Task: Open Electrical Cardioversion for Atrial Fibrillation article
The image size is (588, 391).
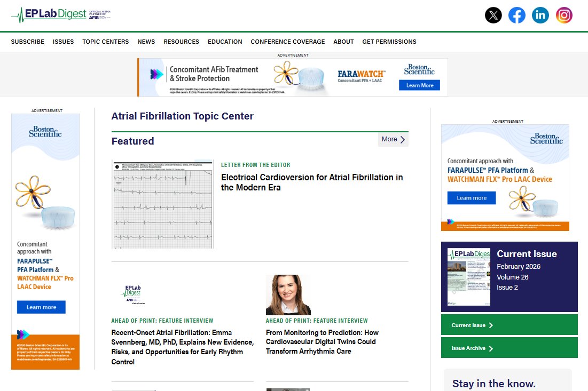Action: coord(312,182)
